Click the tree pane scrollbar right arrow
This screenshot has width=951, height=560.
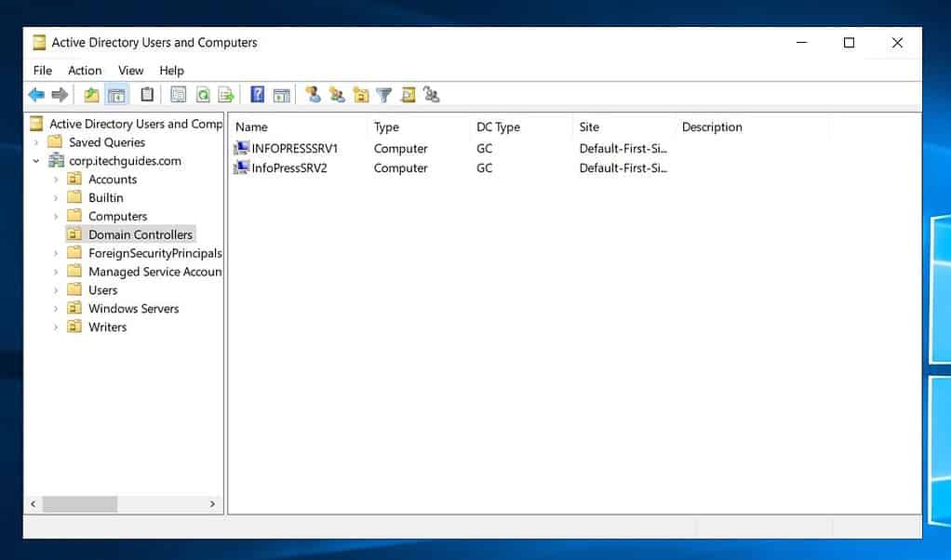(212, 503)
